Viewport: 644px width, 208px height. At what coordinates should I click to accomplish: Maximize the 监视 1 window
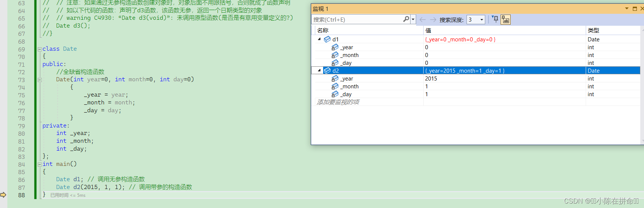click(x=635, y=9)
